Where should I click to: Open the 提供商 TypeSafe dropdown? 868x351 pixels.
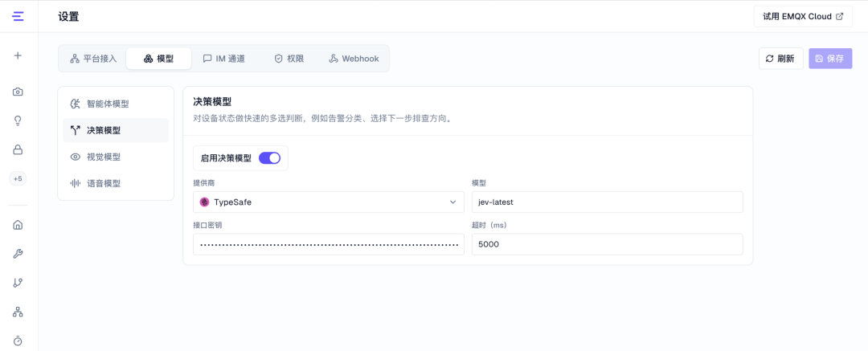coord(329,202)
